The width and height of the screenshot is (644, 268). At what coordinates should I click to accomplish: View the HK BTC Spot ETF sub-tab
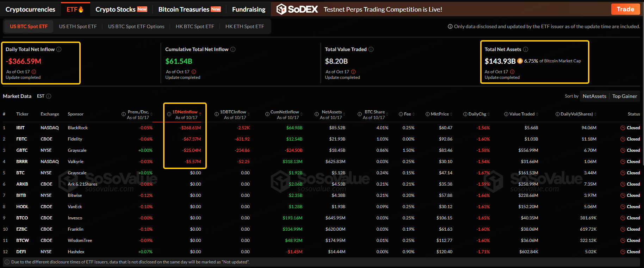[x=195, y=26]
